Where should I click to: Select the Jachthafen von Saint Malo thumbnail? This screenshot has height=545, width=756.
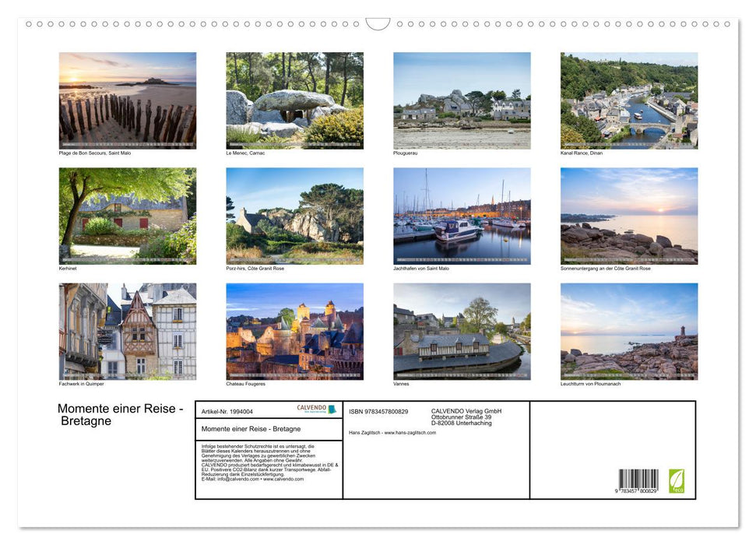point(461,216)
